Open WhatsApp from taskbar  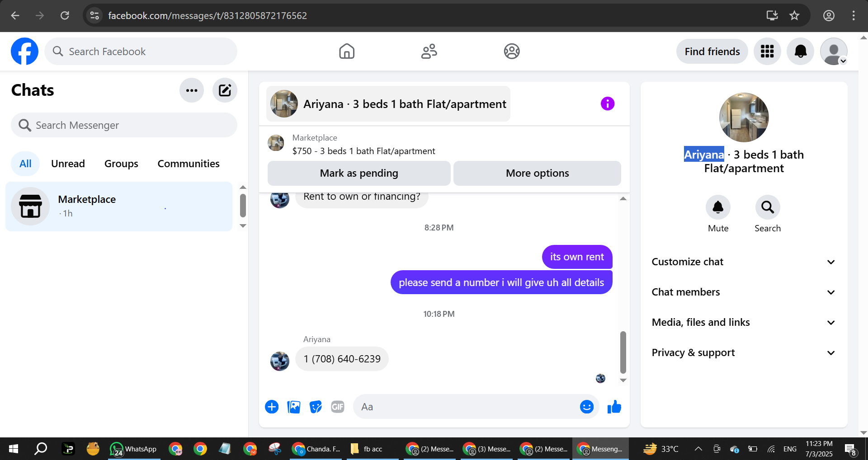point(134,449)
